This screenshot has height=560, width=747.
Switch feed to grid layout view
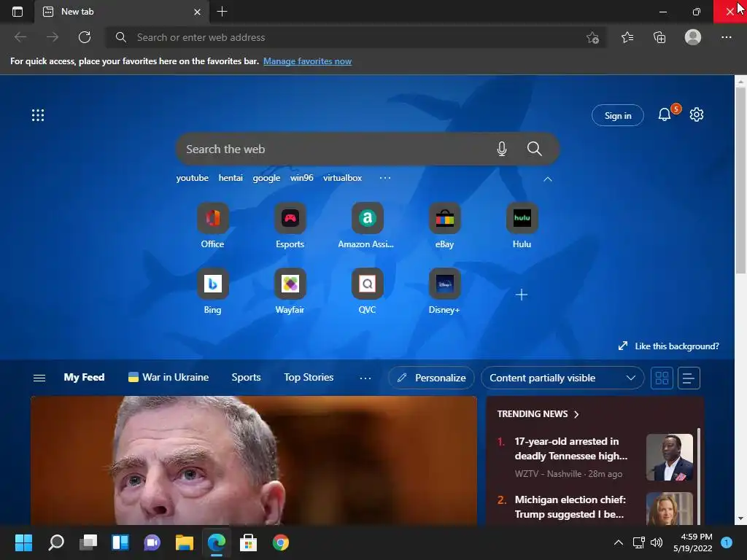662,378
